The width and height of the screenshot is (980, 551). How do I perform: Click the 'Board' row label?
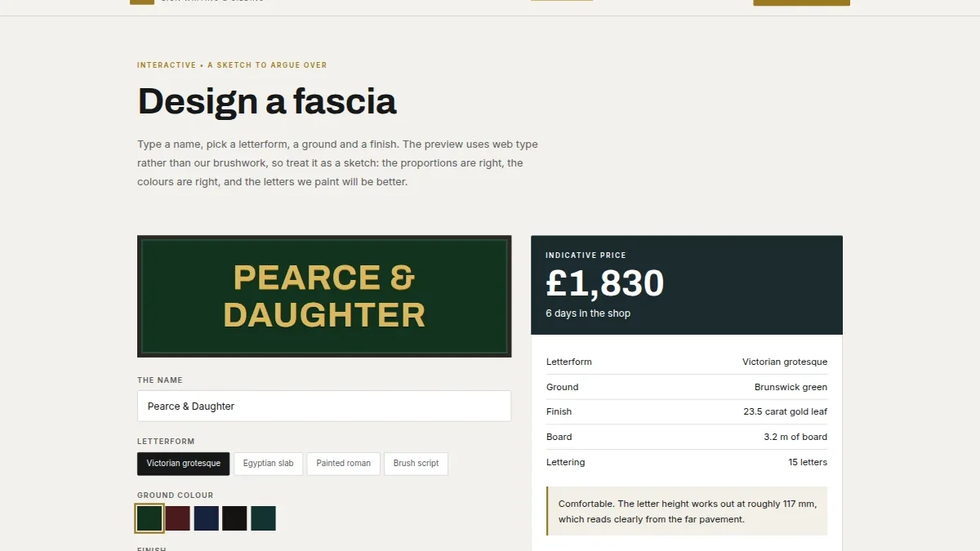(x=559, y=437)
